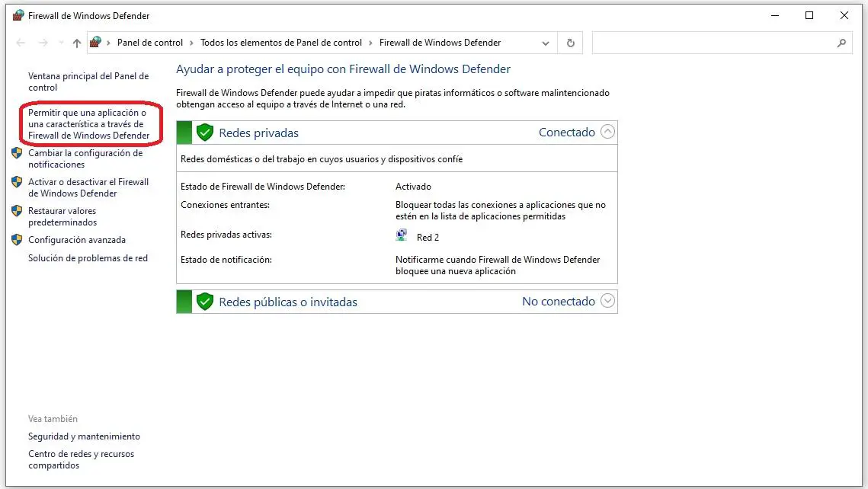Expand chevron after Panel de control breadcrumb
The image size is (868, 489).
(x=191, y=43)
